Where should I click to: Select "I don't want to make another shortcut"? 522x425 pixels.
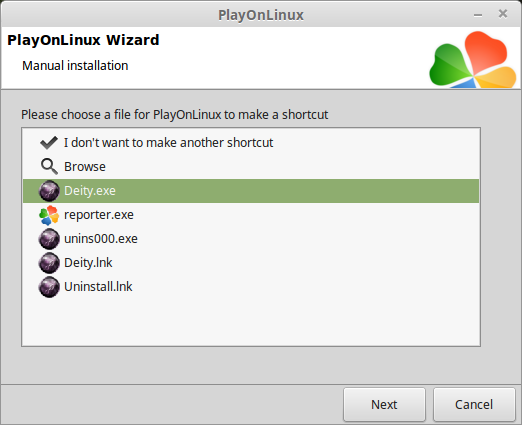click(168, 143)
